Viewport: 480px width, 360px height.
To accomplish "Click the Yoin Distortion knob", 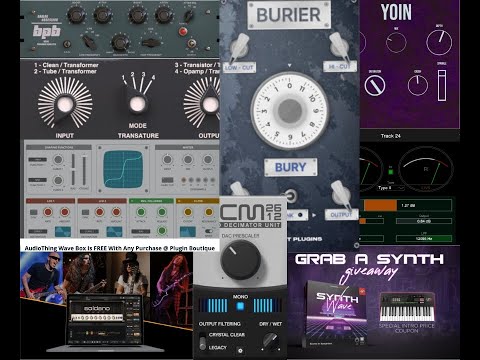I will (x=375, y=85).
